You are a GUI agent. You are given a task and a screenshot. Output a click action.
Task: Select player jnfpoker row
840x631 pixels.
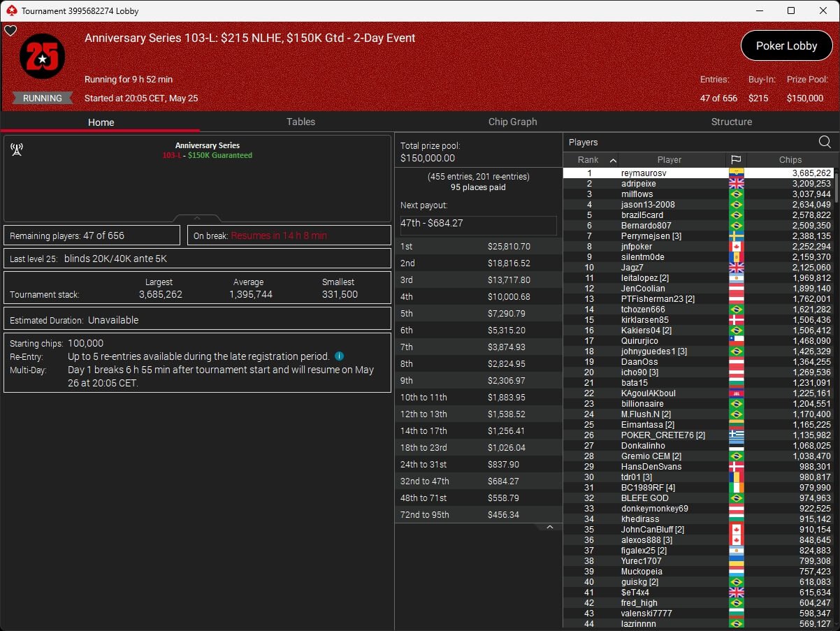(699, 247)
